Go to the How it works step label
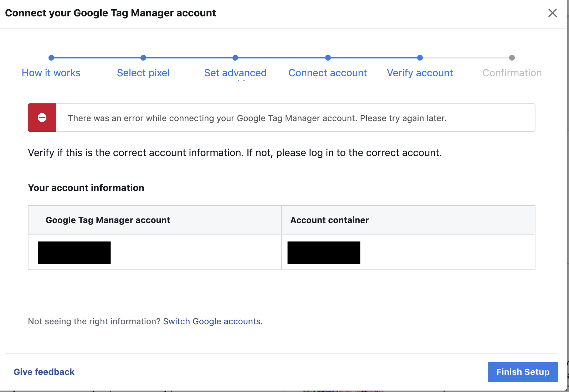Viewport: 569px width, 392px height. [51, 73]
